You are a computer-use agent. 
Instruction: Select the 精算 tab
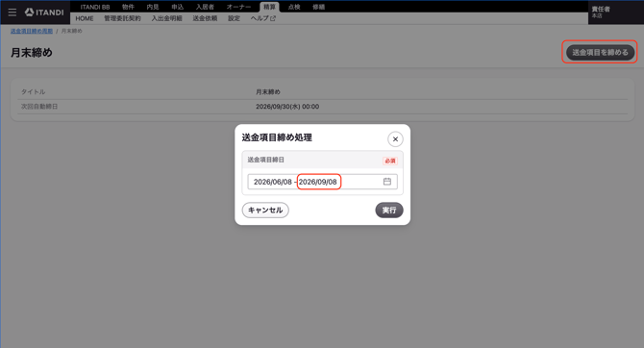(x=269, y=7)
